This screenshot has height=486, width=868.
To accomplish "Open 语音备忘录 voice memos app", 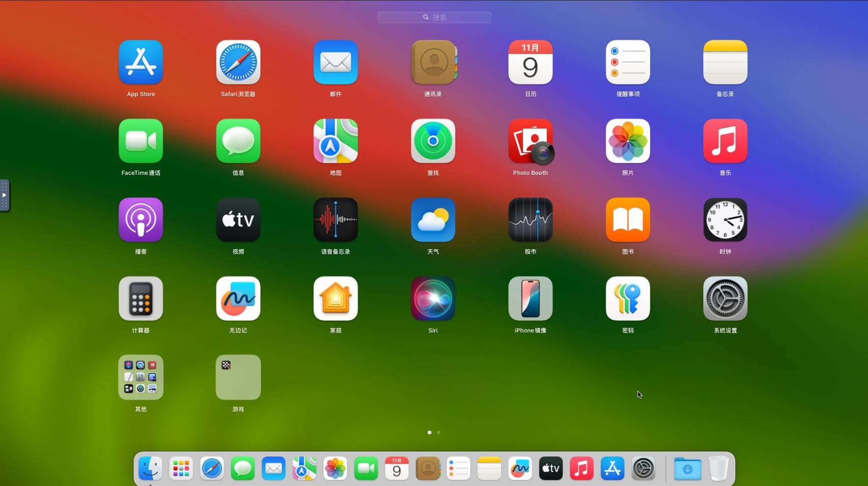I will (x=336, y=220).
